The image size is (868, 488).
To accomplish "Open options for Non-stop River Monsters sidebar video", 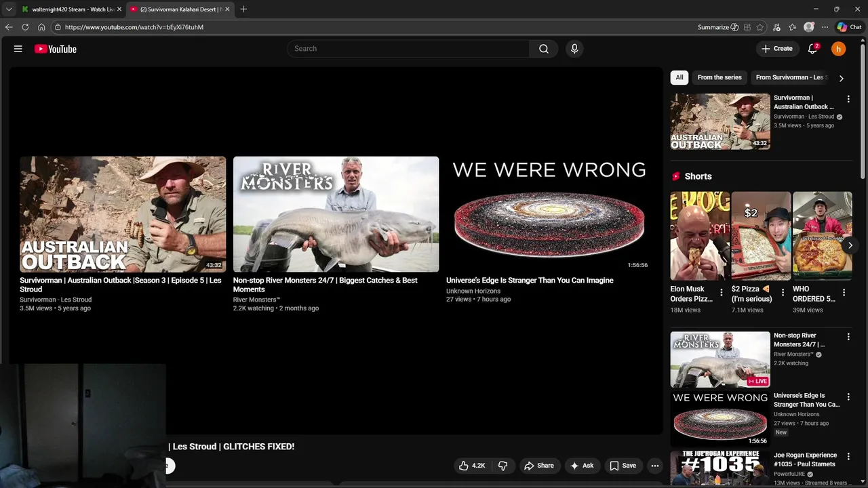I will coord(848,337).
